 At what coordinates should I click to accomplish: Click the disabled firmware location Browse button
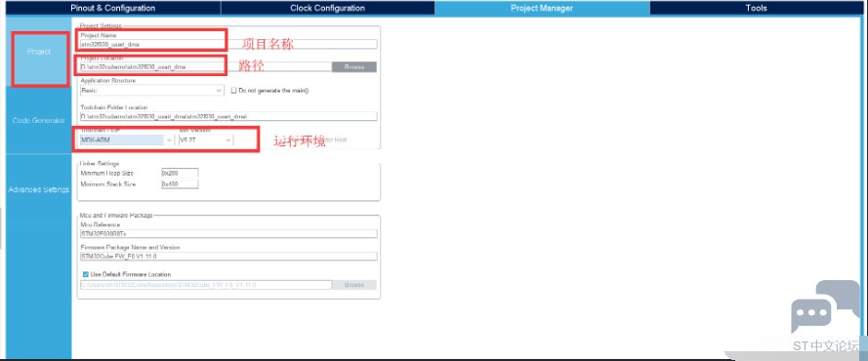tap(354, 285)
